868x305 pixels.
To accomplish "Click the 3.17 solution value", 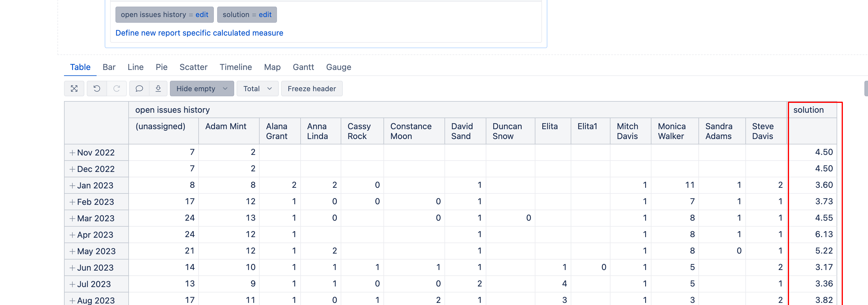I will pos(824,267).
